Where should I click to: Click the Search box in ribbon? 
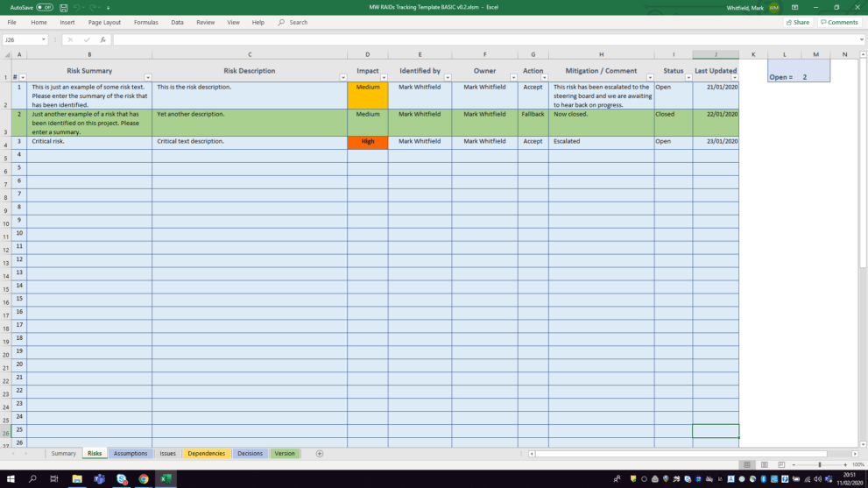293,22
